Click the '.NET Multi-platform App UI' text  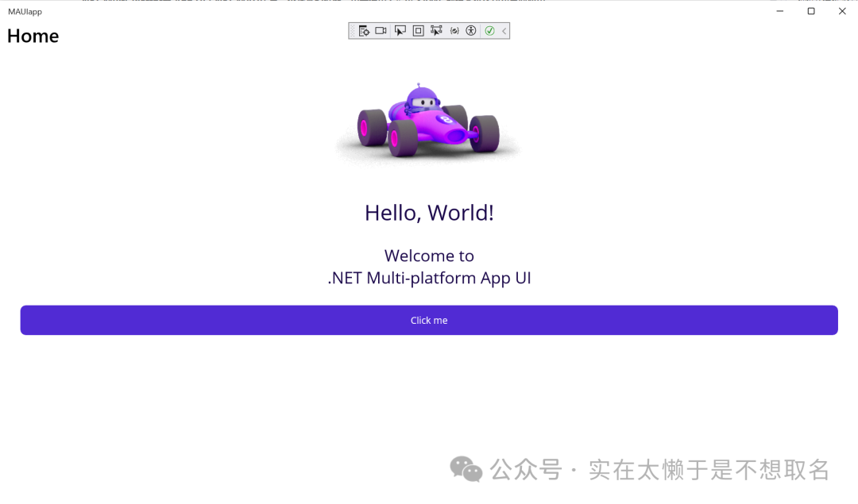[x=429, y=278]
